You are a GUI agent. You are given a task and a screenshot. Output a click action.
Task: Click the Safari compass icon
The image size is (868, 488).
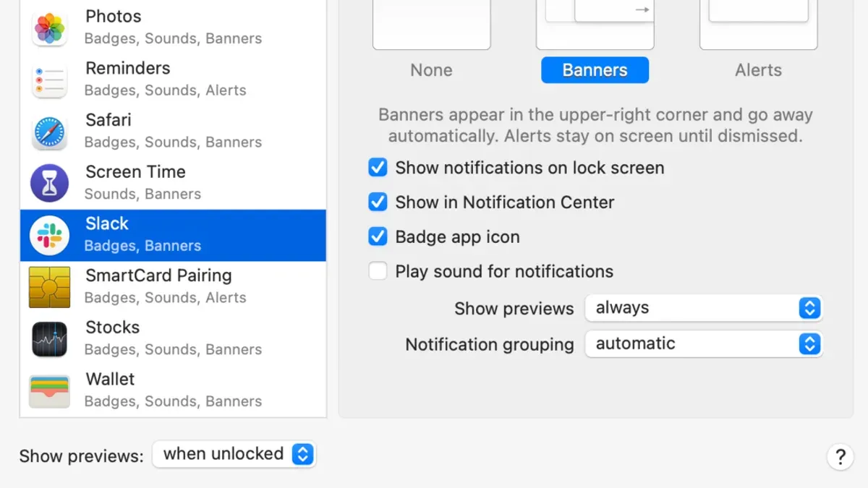[x=50, y=132]
